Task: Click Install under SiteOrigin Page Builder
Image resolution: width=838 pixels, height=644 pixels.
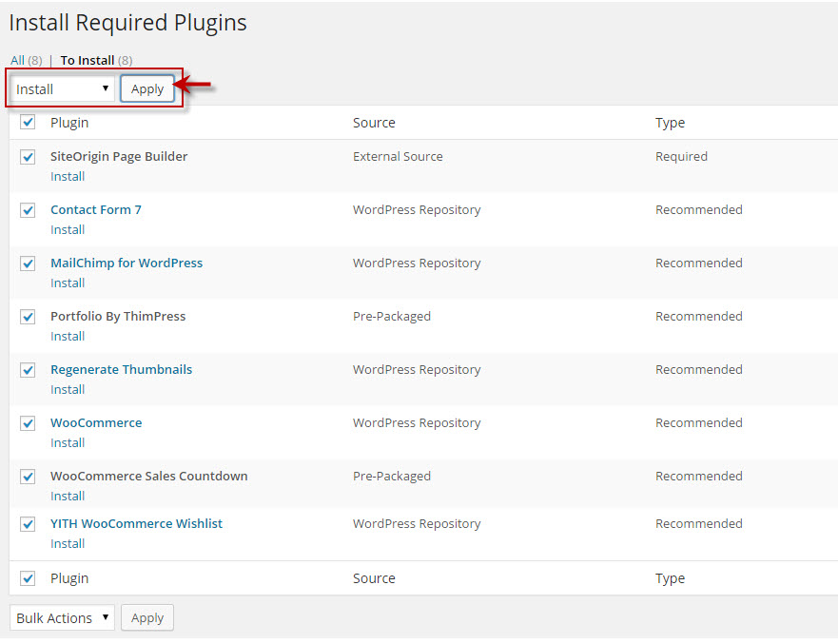Action: pyautogui.click(x=68, y=176)
